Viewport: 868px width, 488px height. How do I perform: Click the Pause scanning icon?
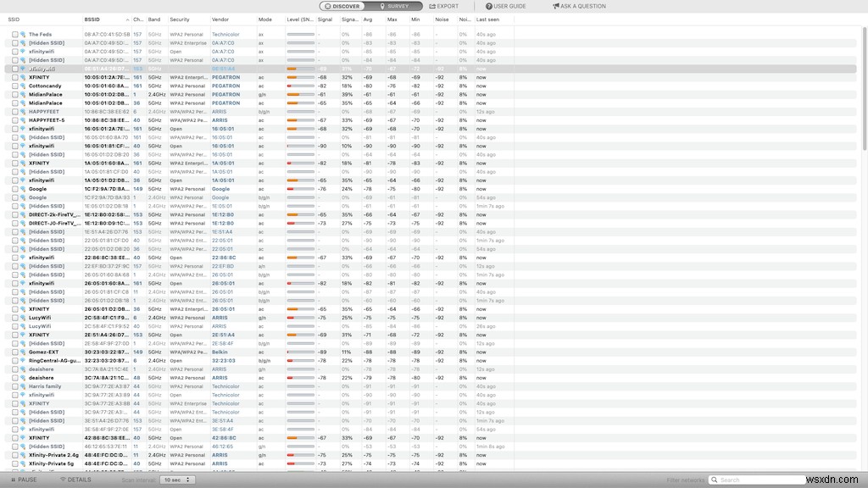(14, 480)
